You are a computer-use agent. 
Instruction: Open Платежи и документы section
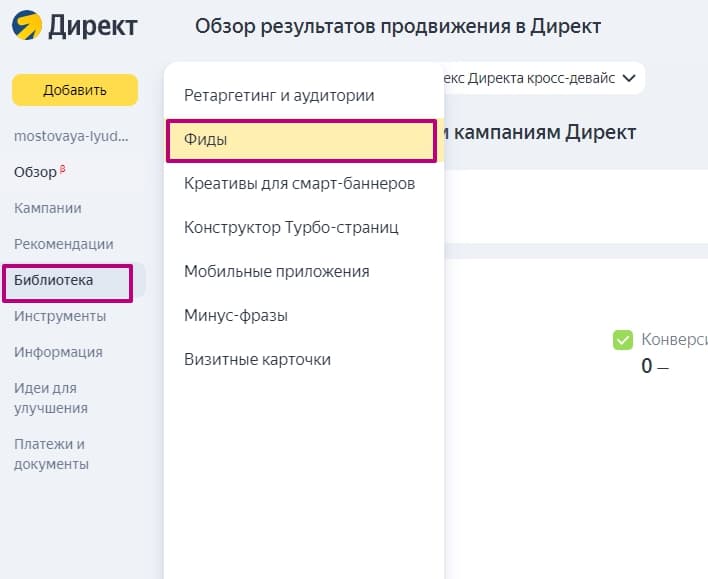(51, 454)
